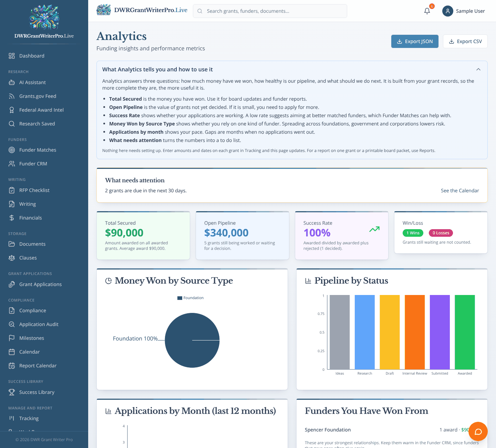Click the 1 Wins badge
The height and width of the screenshot is (448, 496).
(x=413, y=233)
